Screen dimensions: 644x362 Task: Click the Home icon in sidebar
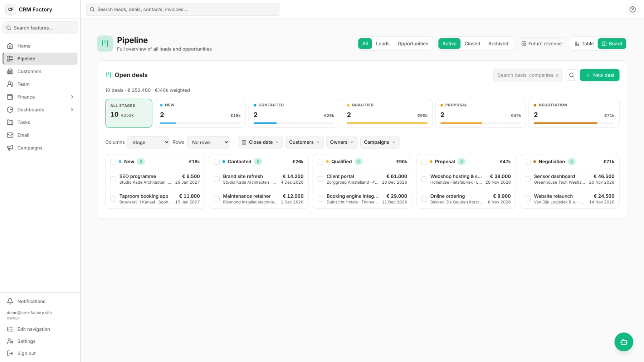[10, 46]
